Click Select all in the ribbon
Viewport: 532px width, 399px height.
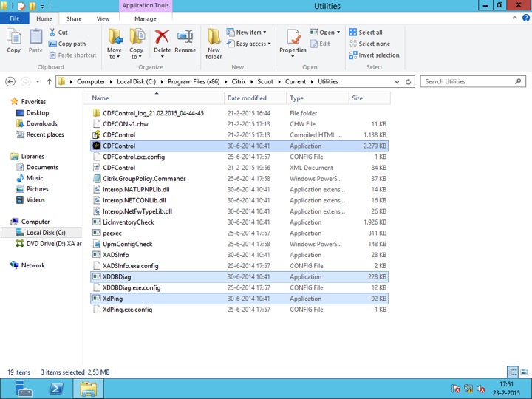[366, 33]
